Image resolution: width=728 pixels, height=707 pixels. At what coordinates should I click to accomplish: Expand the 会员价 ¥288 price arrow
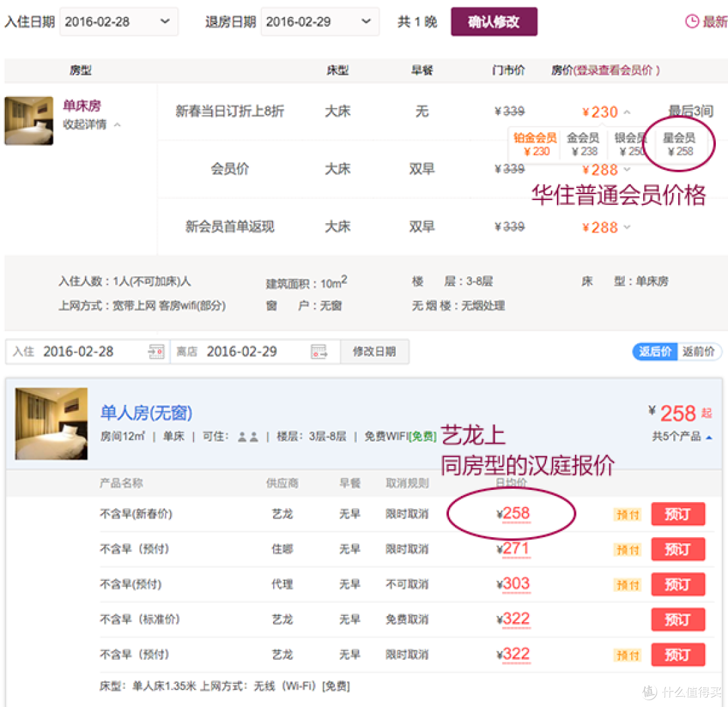point(627,169)
